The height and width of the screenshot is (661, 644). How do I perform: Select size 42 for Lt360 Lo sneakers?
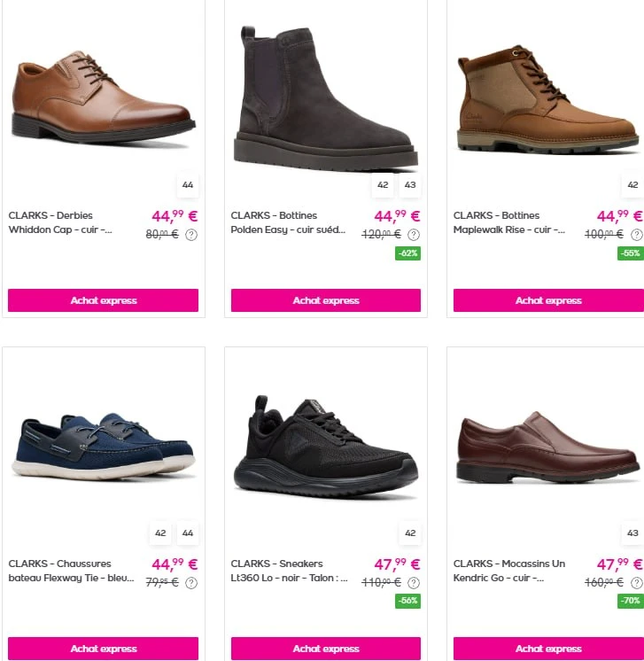(410, 533)
